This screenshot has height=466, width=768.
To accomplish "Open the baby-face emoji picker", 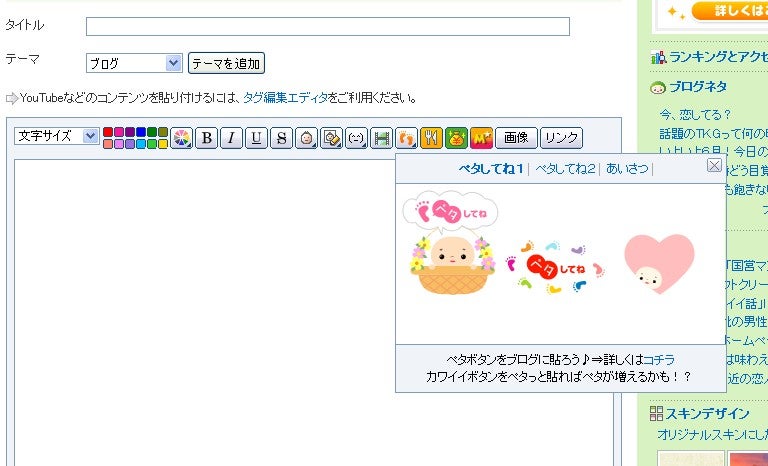I will [x=306, y=138].
